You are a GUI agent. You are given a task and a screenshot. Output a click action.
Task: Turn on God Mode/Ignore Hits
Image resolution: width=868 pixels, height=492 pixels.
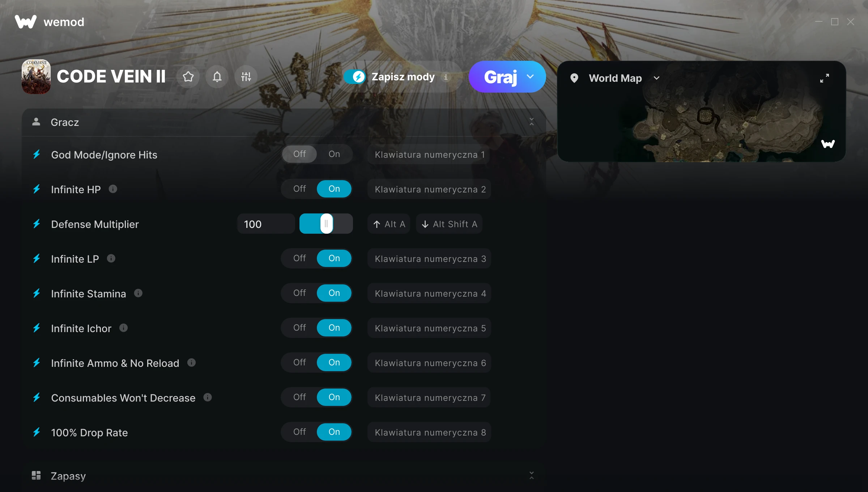coord(334,154)
